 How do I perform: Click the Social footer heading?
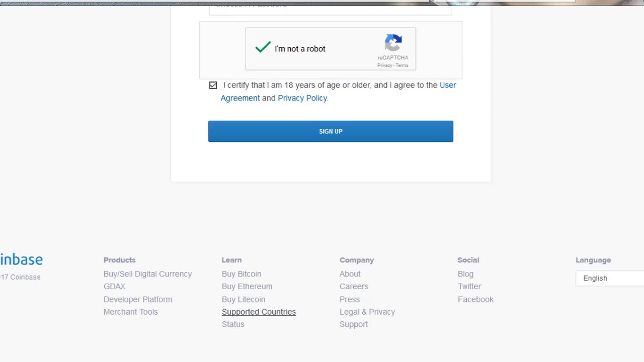point(468,260)
